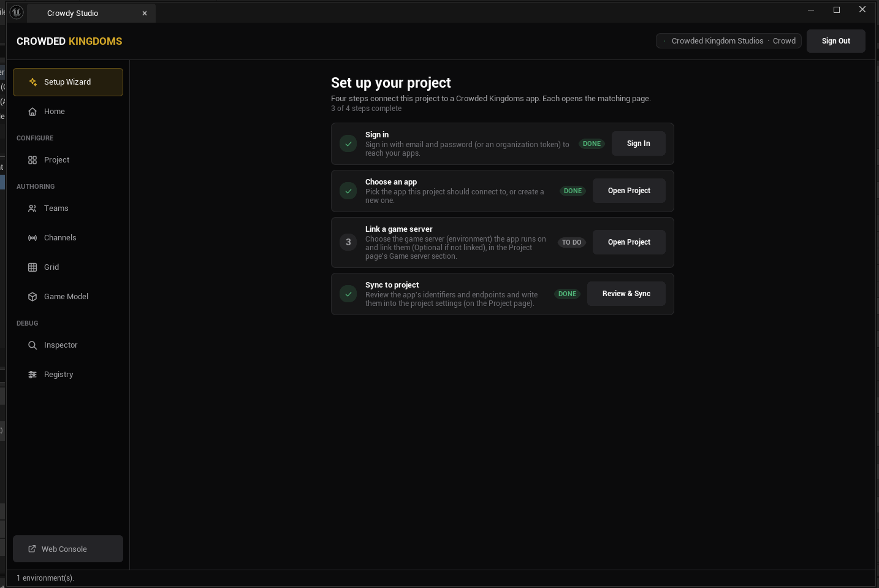879x588 pixels.
Task: Click the 'Choose an app' title
Action: point(391,182)
